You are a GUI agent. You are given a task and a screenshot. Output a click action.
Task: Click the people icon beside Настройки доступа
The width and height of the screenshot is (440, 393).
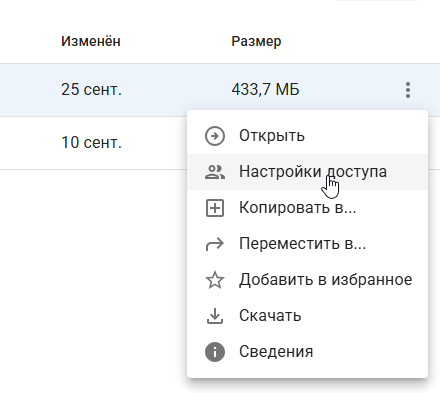(215, 172)
